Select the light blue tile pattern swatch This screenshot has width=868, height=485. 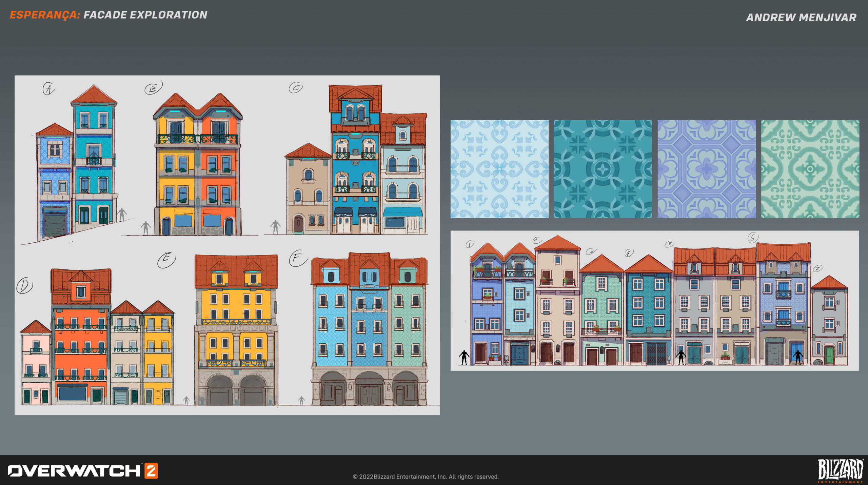pyautogui.click(x=499, y=169)
